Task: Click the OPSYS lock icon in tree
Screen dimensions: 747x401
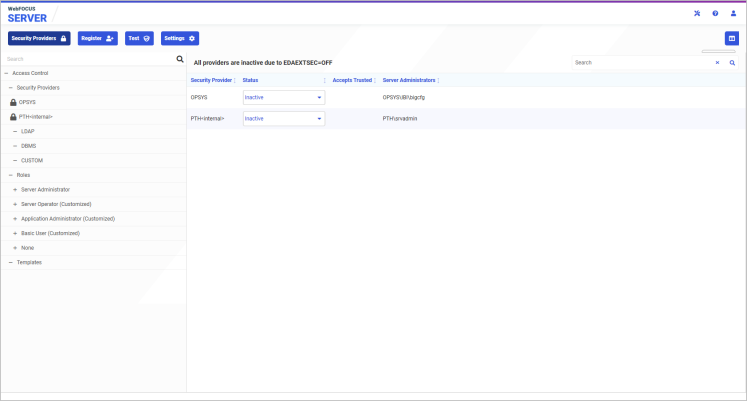Action: pyautogui.click(x=13, y=102)
